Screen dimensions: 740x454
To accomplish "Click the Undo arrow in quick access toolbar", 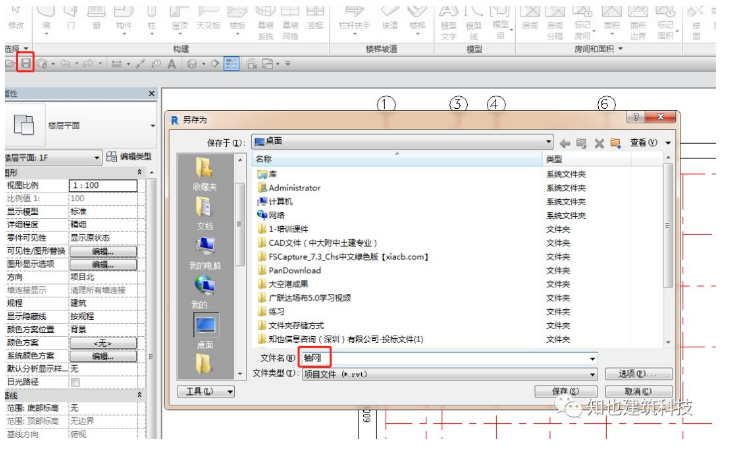I will 65,63.
